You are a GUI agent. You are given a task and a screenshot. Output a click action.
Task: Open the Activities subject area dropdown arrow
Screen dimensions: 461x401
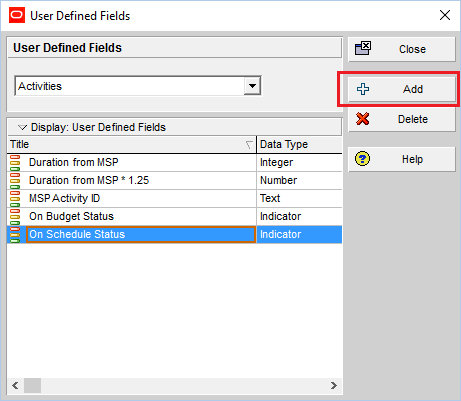coord(252,86)
